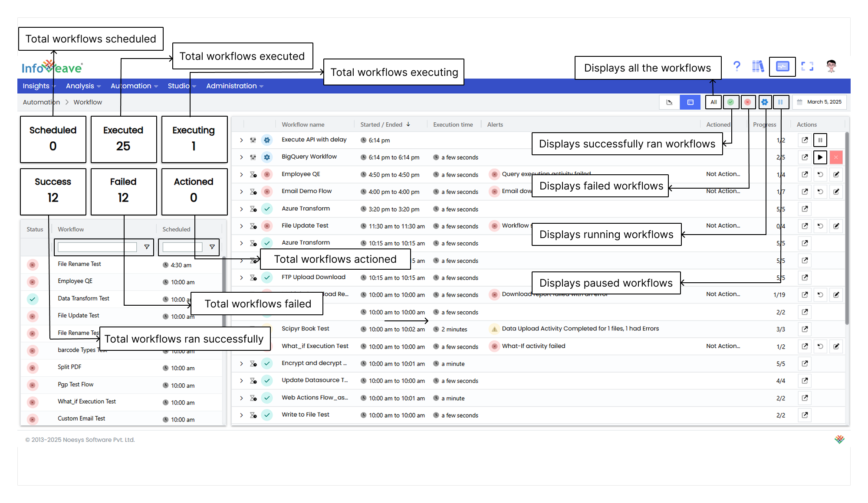Switch to table list view
The height and width of the screenshot is (503, 868).
(690, 102)
